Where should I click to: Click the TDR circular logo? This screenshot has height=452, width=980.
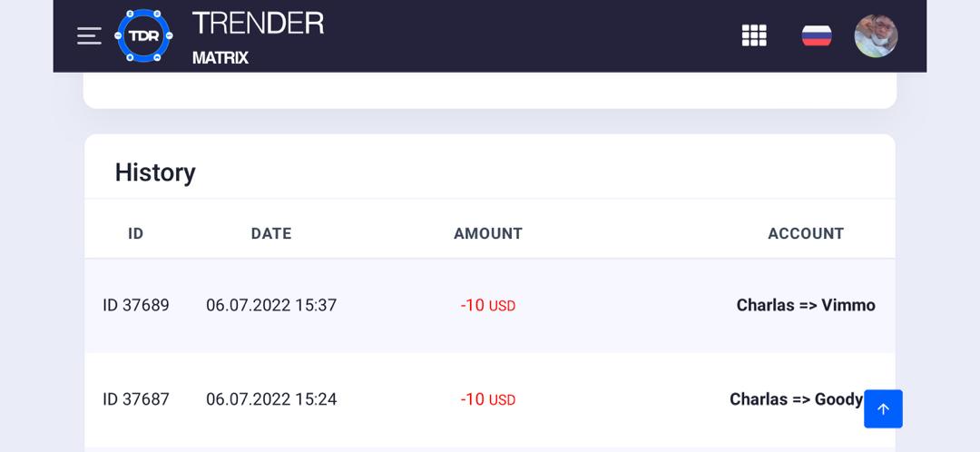pos(143,35)
